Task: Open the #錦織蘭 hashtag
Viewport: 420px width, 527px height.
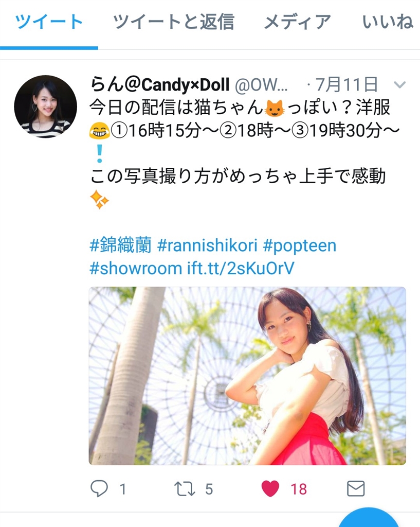Action: (120, 245)
